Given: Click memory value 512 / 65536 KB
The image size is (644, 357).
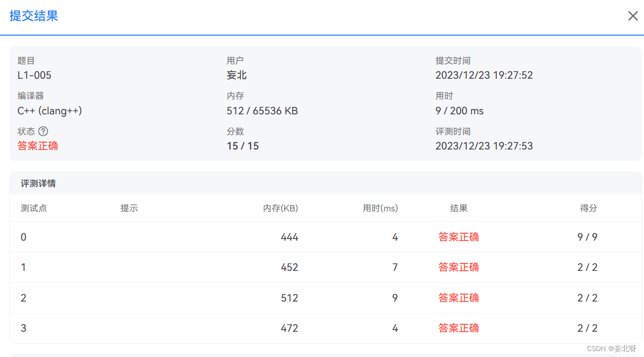Looking at the screenshot, I should [x=262, y=111].
